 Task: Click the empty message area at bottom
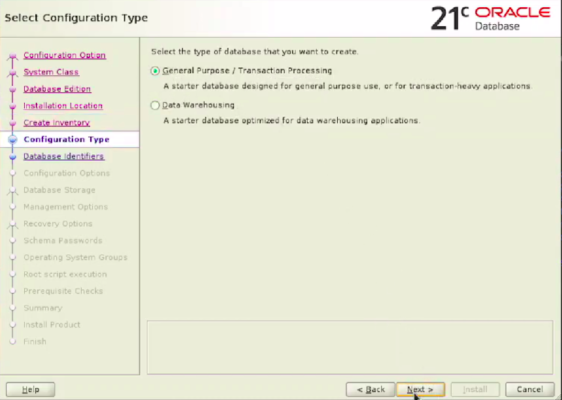point(350,347)
